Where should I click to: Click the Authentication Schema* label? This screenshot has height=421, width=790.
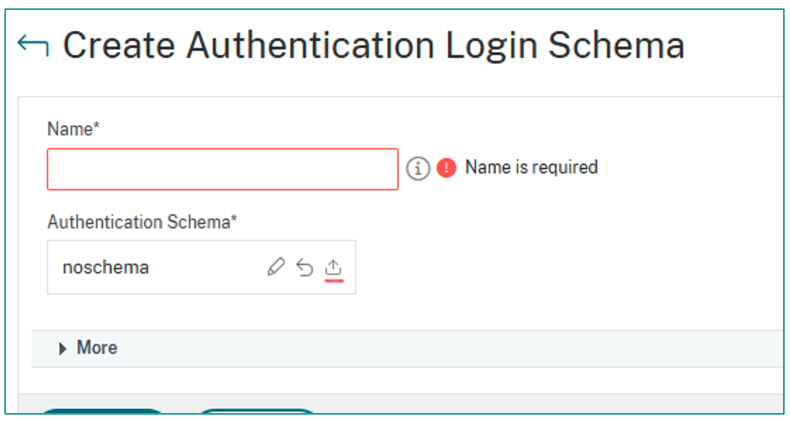click(x=142, y=222)
